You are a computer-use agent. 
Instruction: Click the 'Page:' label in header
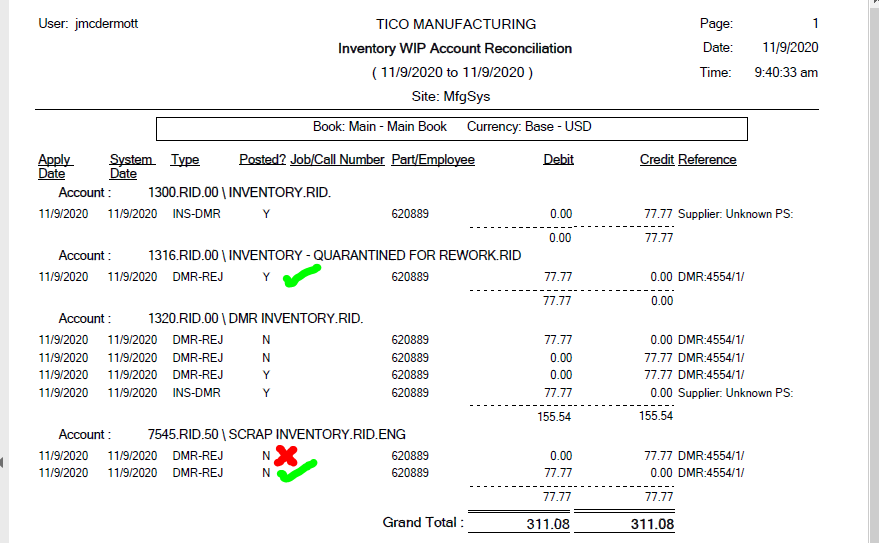(x=716, y=24)
